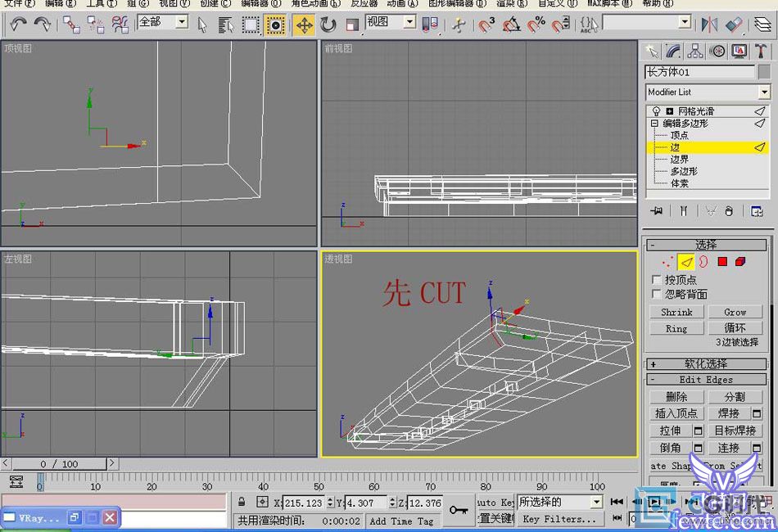The image size is (778, 532).
Task: Click the Named Selection Sets ABC icon
Action: tap(589, 25)
